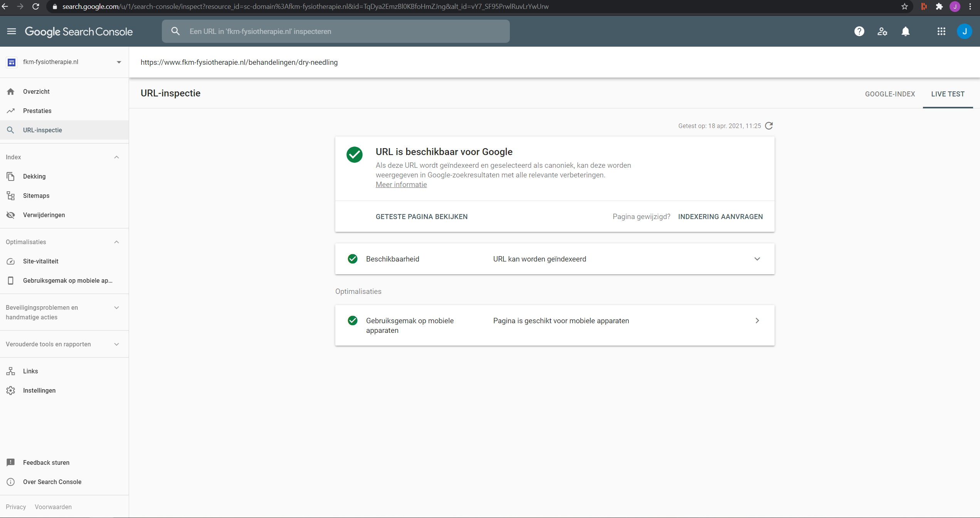Screen dimensions: 980x518
Task: Open the notifications bell
Action: 905,31
